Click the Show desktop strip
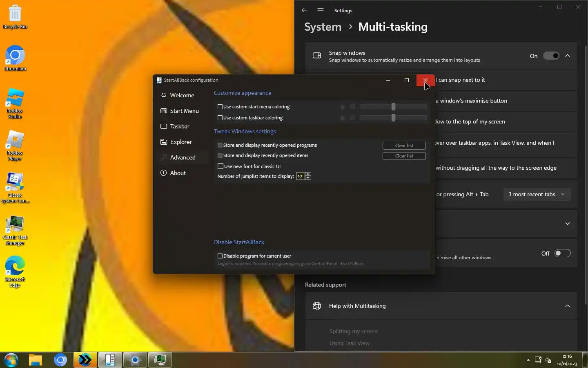The height and width of the screenshot is (368, 588). [585, 360]
